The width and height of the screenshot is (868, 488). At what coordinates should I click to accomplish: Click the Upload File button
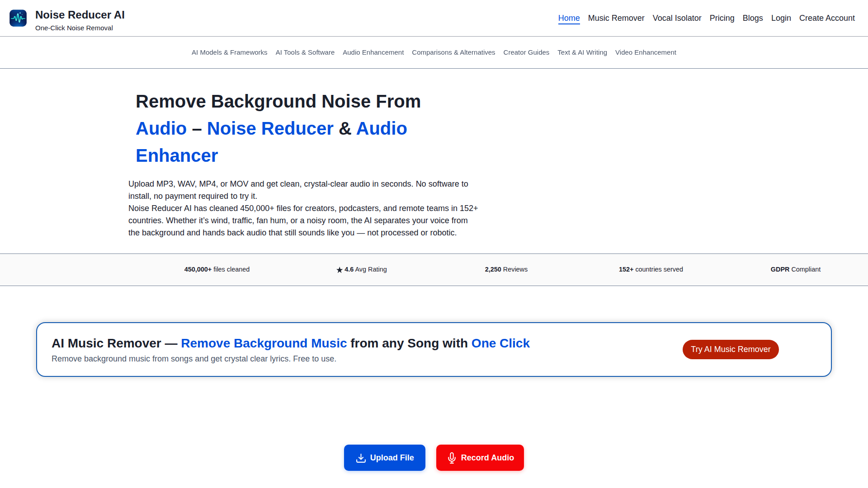(385, 458)
